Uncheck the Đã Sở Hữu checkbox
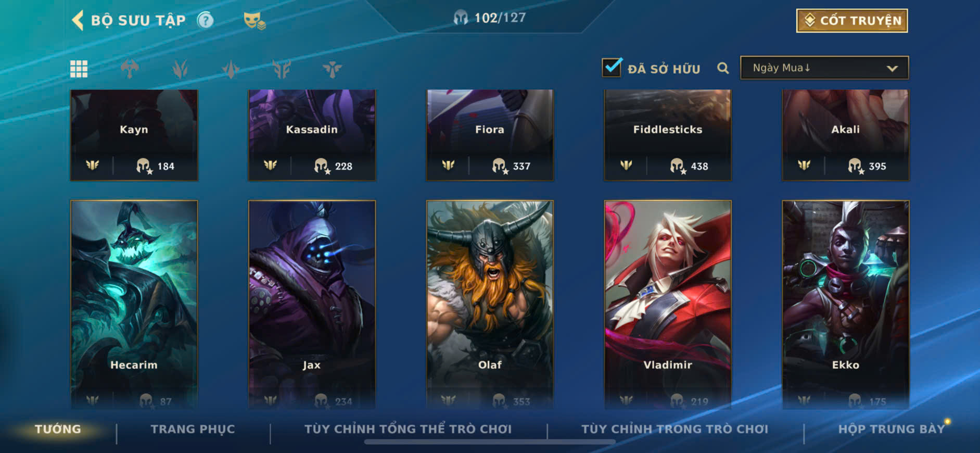 point(612,67)
